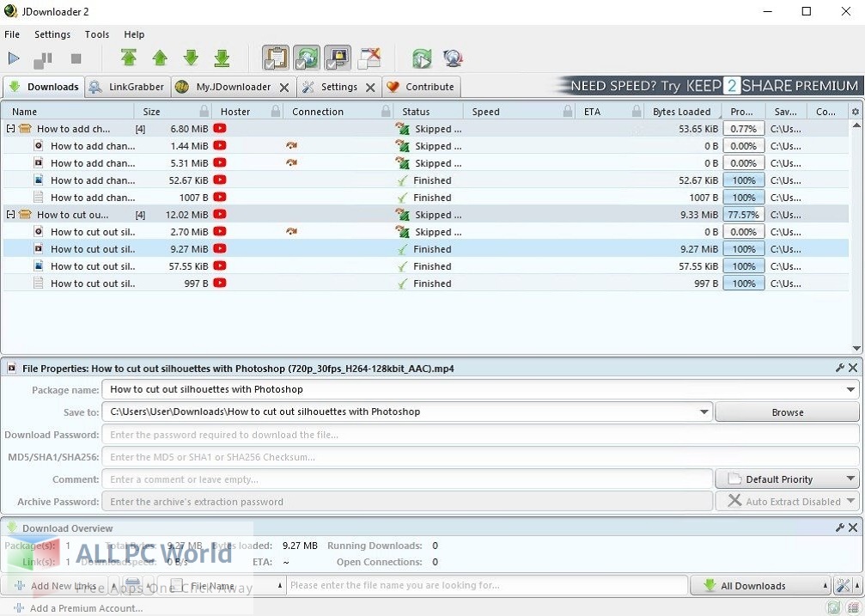Stop all downloads with the stop icon
Screen dimensions: 865x616
75,58
